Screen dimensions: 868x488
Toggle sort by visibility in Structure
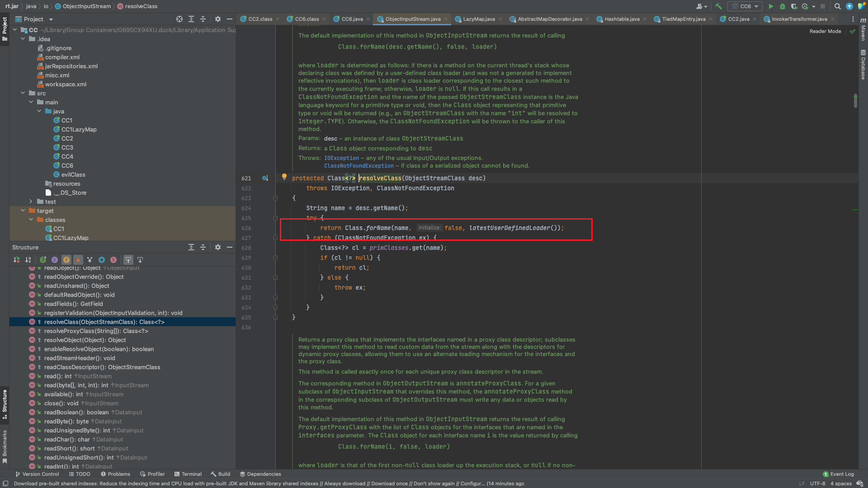click(x=17, y=260)
